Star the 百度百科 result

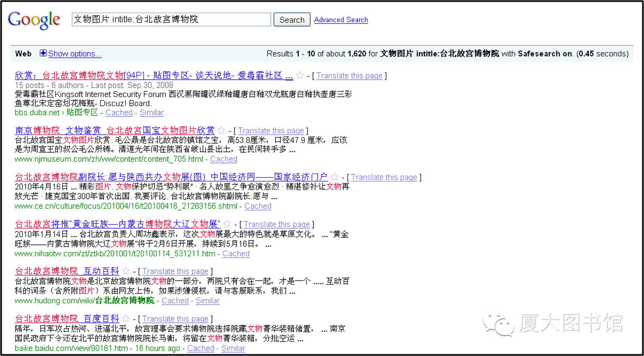[126, 318]
